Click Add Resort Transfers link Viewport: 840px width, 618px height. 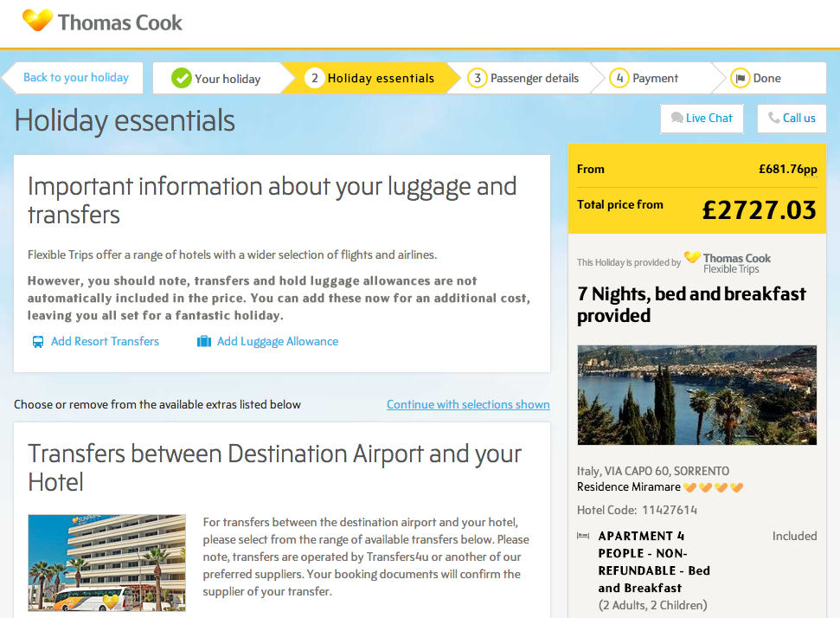pyautogui.click(x=105, y=341)
